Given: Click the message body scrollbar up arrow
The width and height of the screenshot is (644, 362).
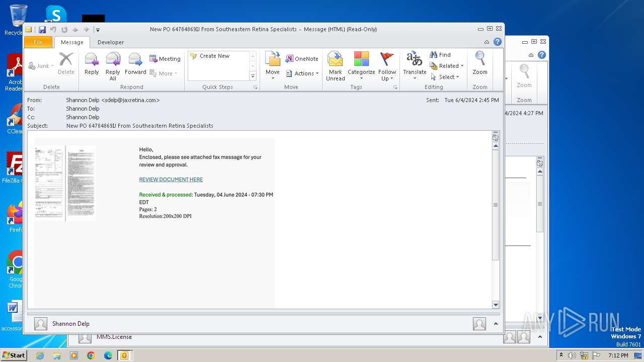Looking at the screenshot, I should 496,146.
